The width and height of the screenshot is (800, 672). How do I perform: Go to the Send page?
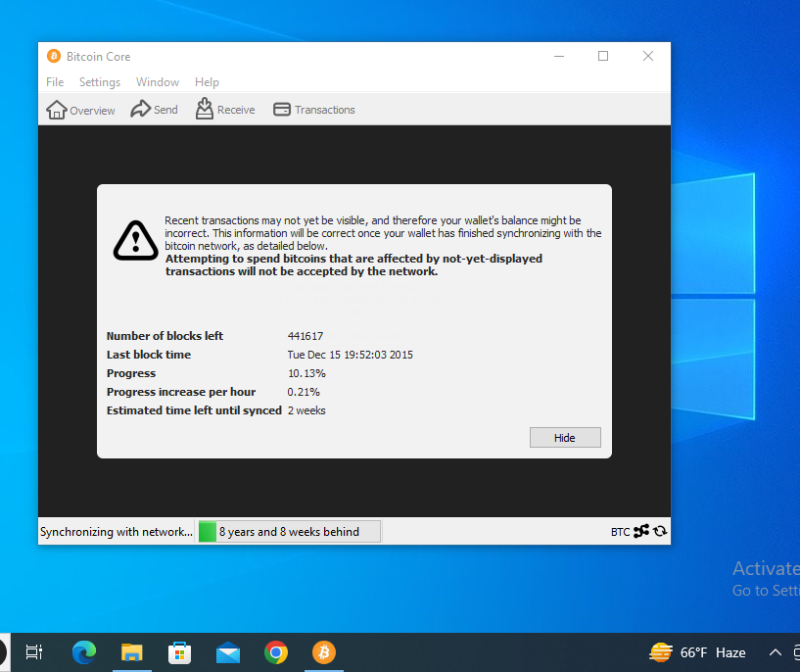[154, 109]
